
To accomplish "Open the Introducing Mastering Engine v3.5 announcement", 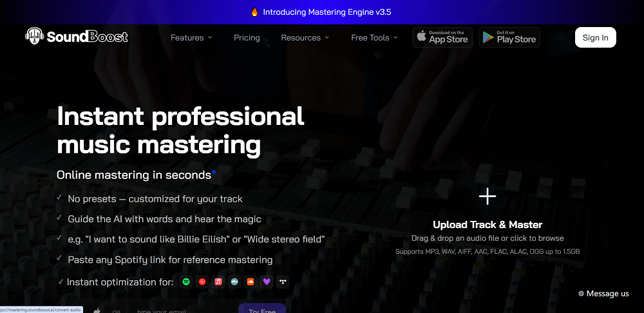I will click(x=327, y=12).
